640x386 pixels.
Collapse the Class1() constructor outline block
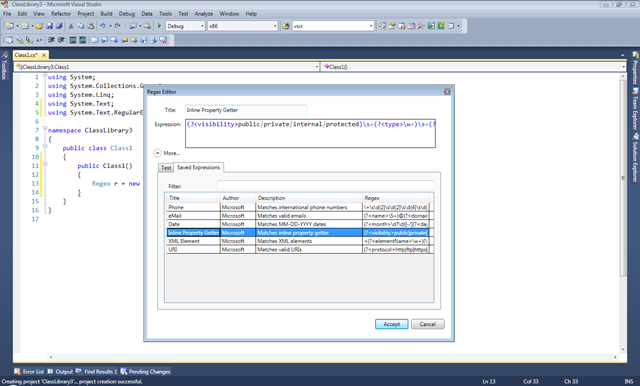pyautogui.click(x=45, y=164)
